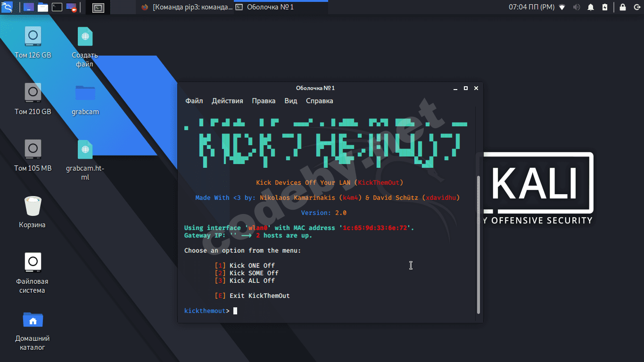Viewport: 644px width, 362px height.
Task: Click the 'Version: 2.0' text
Action: (324, 213)
